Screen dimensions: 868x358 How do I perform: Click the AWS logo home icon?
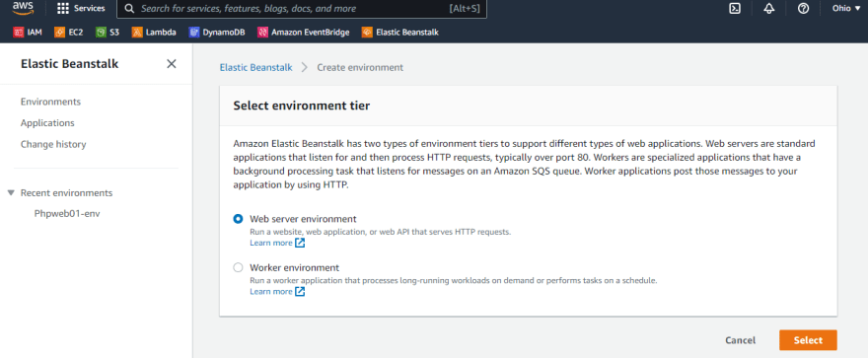(23, 8)
